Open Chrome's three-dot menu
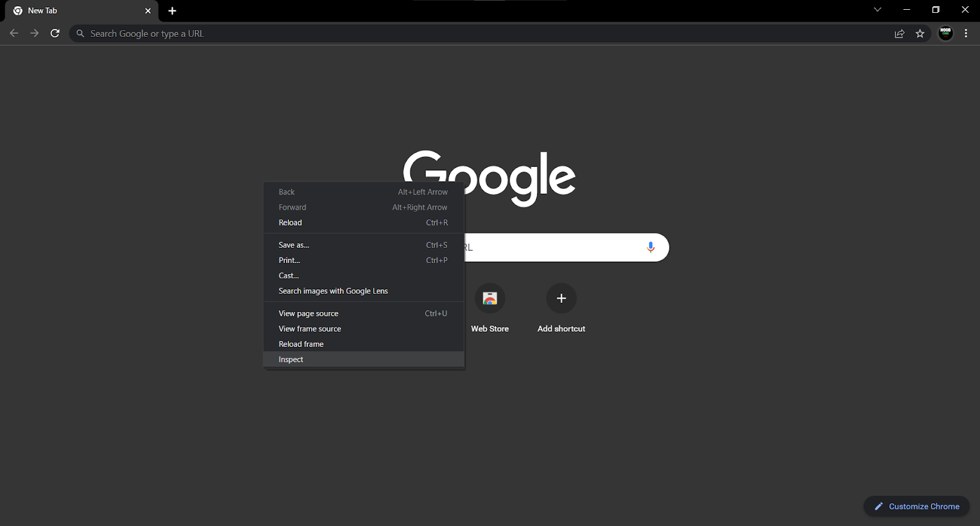This screenshot has width=980, height=526. (x=966, y=34)
